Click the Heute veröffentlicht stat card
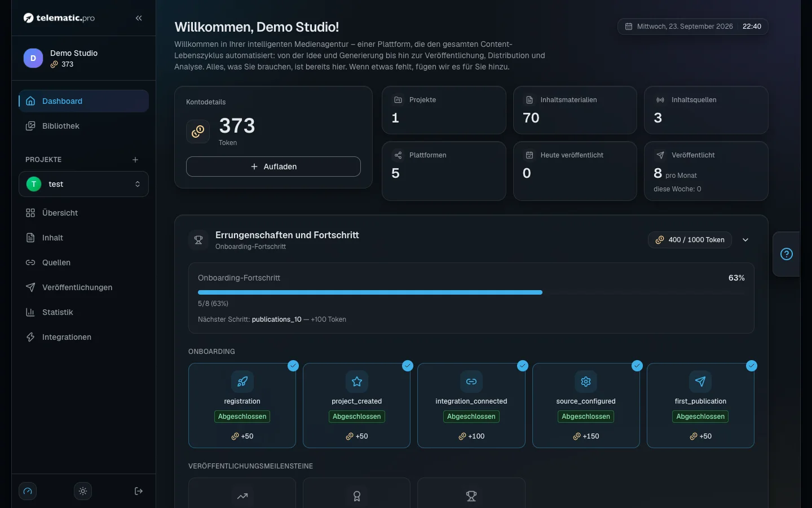The height and width of the screenshot is (508, 812). click(x=575, y=171)
